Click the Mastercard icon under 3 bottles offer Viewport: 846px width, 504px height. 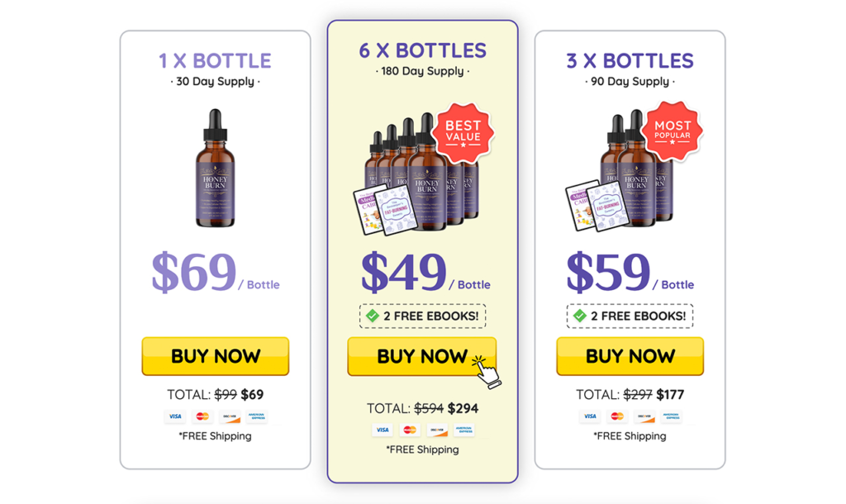[x=616, y=417]
